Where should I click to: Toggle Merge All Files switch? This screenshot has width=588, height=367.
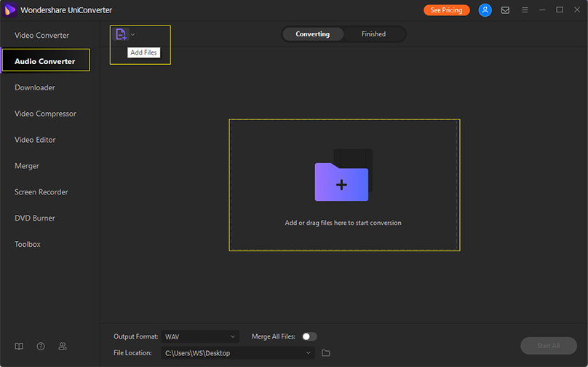[309, 336]
